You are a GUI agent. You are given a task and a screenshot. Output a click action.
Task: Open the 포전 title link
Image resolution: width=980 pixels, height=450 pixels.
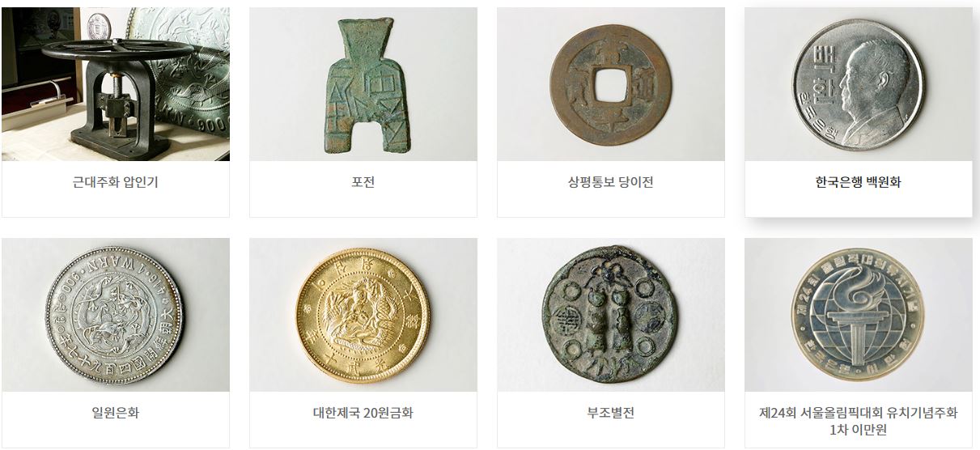(363, 182)
